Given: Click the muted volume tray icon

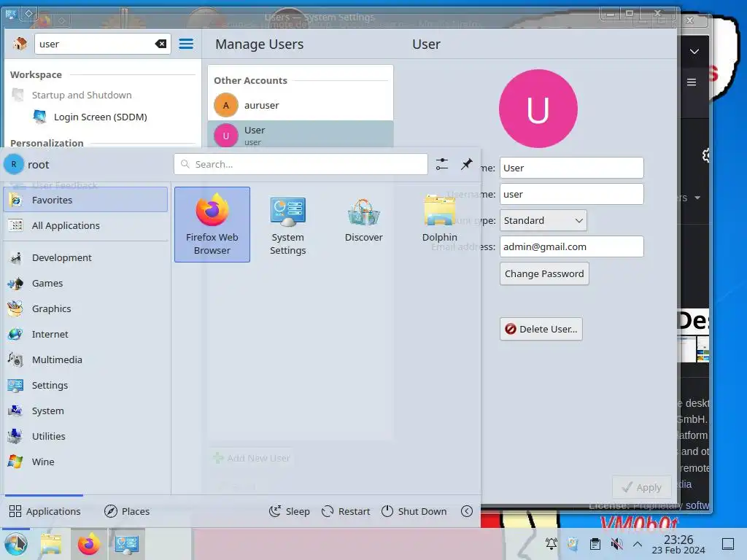Looking at the screenshot, I should 616,543.
